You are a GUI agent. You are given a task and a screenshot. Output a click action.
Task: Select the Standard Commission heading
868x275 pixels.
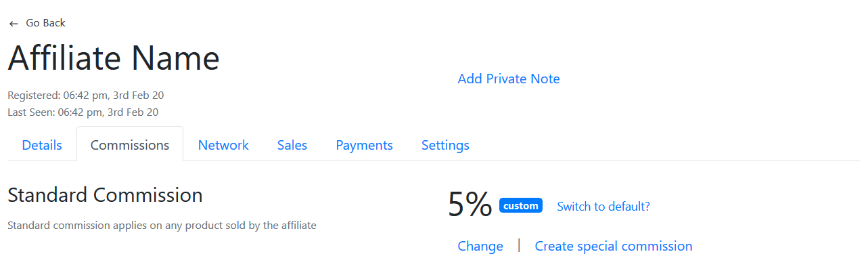pyautogui.click(x=105, y=195)
